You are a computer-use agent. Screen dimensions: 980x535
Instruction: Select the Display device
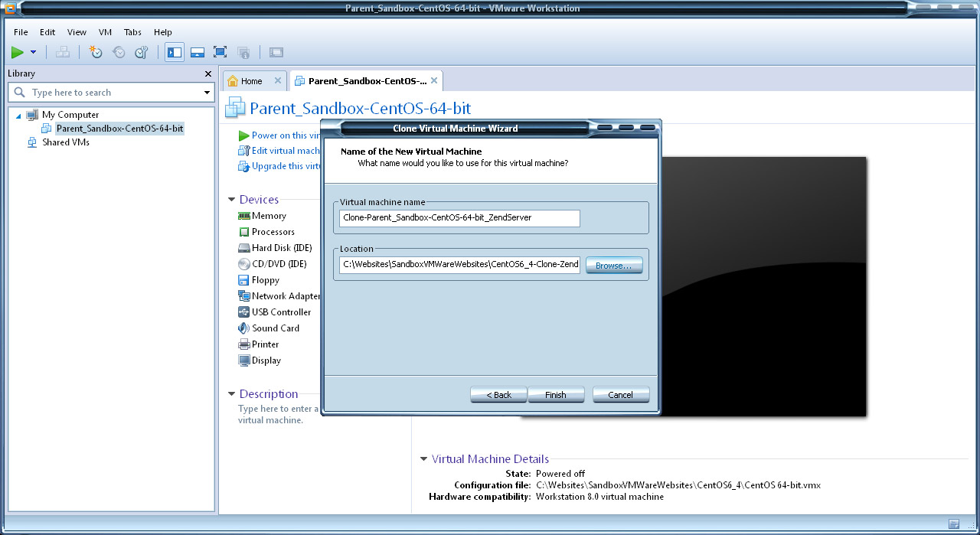pyautogui.click(x=260, y=360)
